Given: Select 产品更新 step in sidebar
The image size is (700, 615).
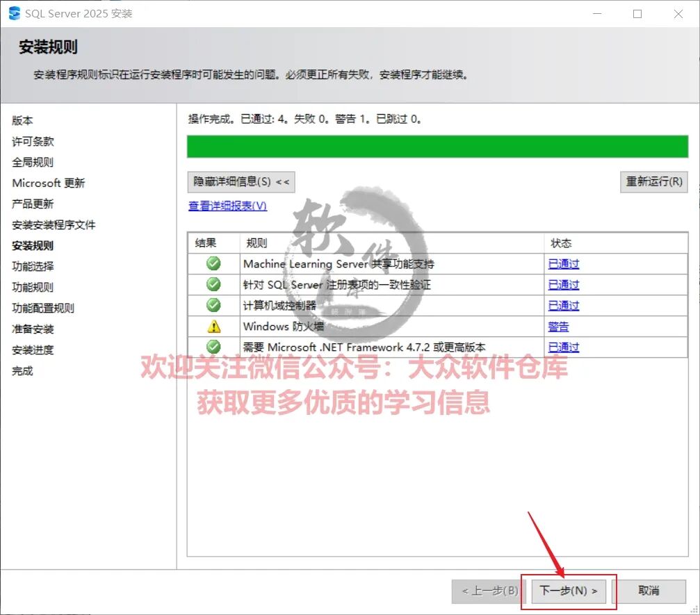Looking at the screenshot, I should click(33, 204).
